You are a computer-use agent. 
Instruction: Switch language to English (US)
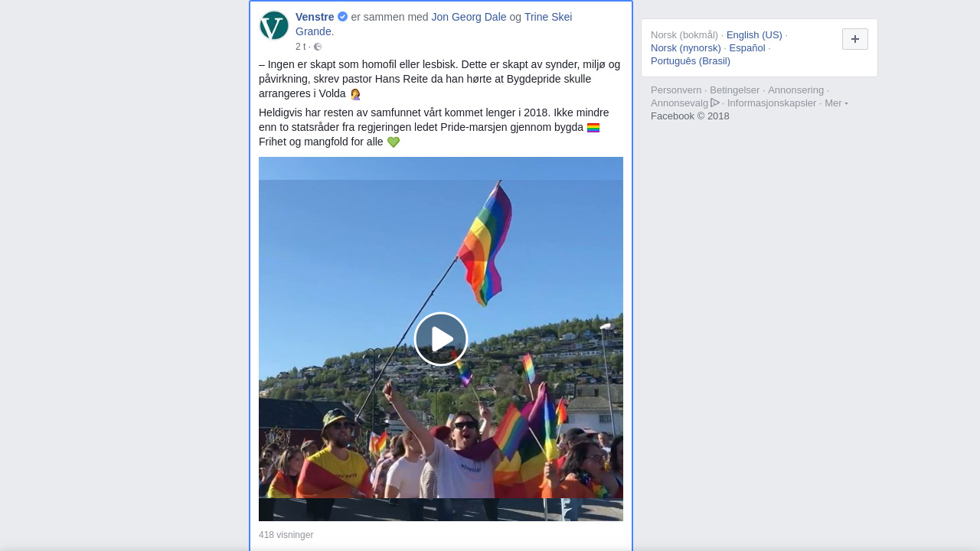point(754,35)
